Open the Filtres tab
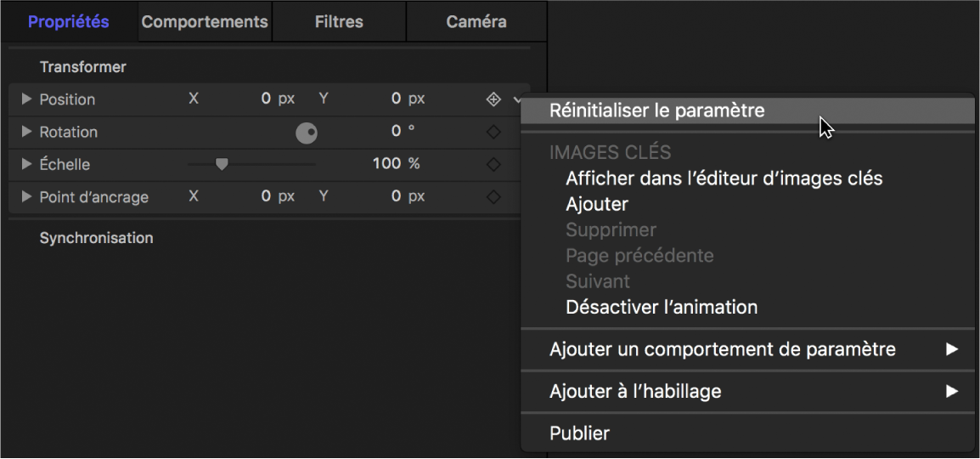Image resolution: width=980 pixels, height=459 pixels. click(x=339, y=22)
